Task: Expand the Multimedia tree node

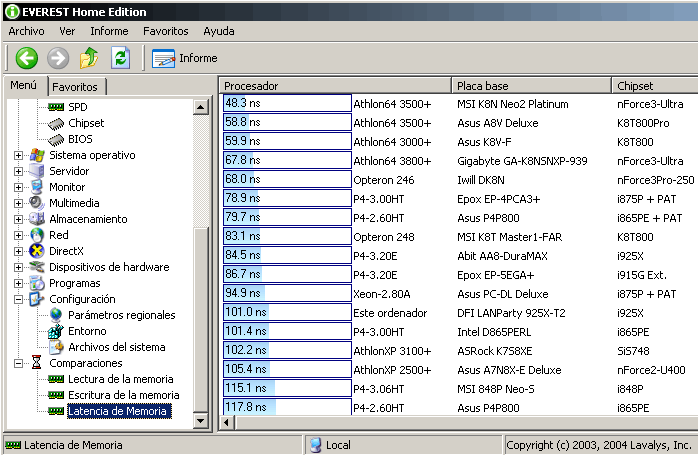Action: coord(18,203)
